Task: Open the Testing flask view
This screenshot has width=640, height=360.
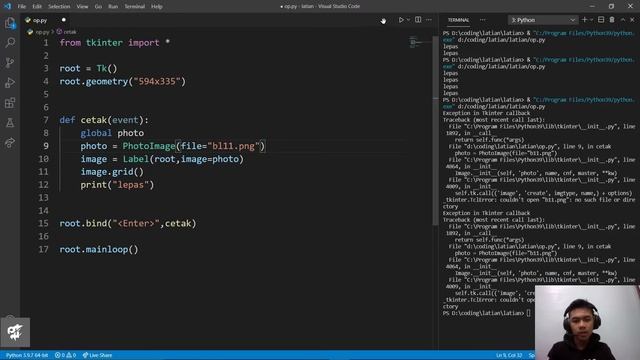Action: pyautogui.click(x=10, y=122)
